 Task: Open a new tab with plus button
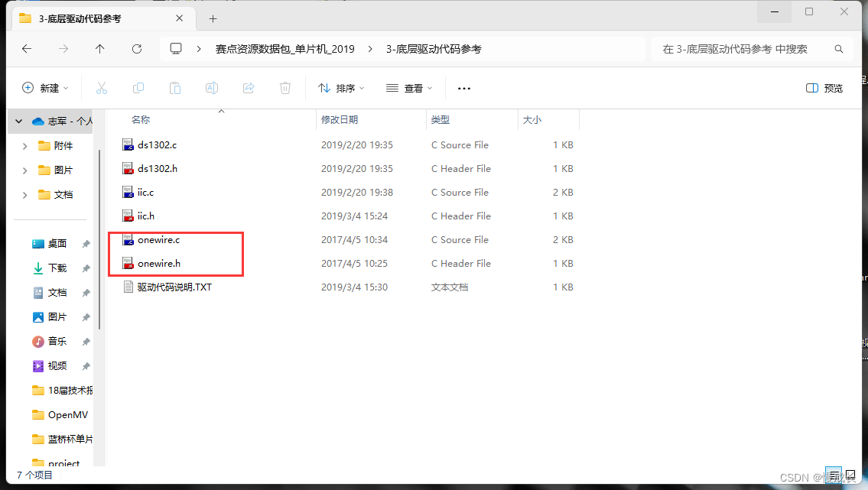[213, 19]
